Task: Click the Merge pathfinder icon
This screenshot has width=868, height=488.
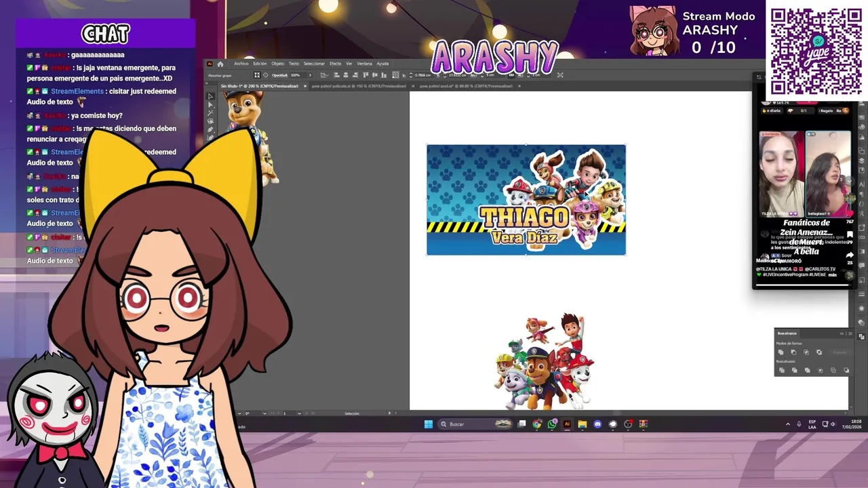Action: [807, 370]
